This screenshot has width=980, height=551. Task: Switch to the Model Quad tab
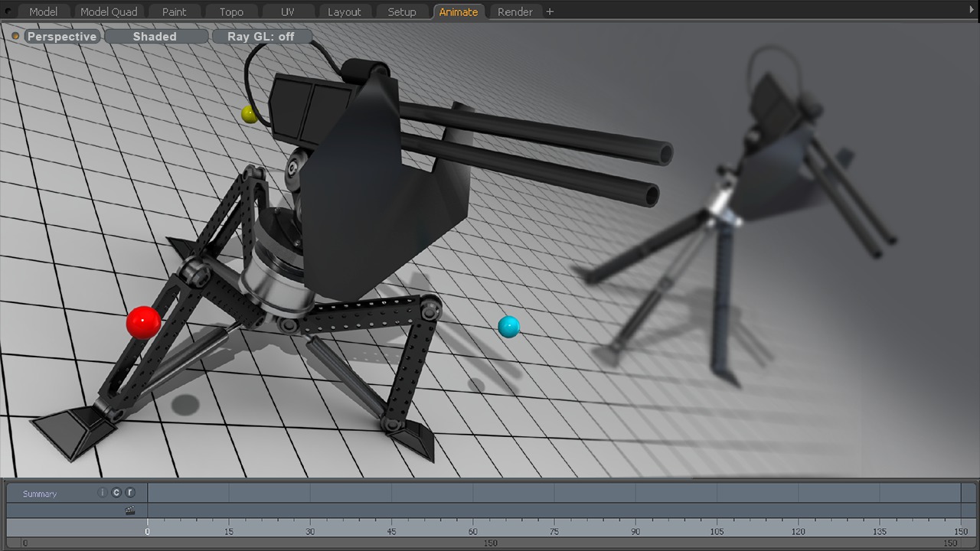click(109, 11)
